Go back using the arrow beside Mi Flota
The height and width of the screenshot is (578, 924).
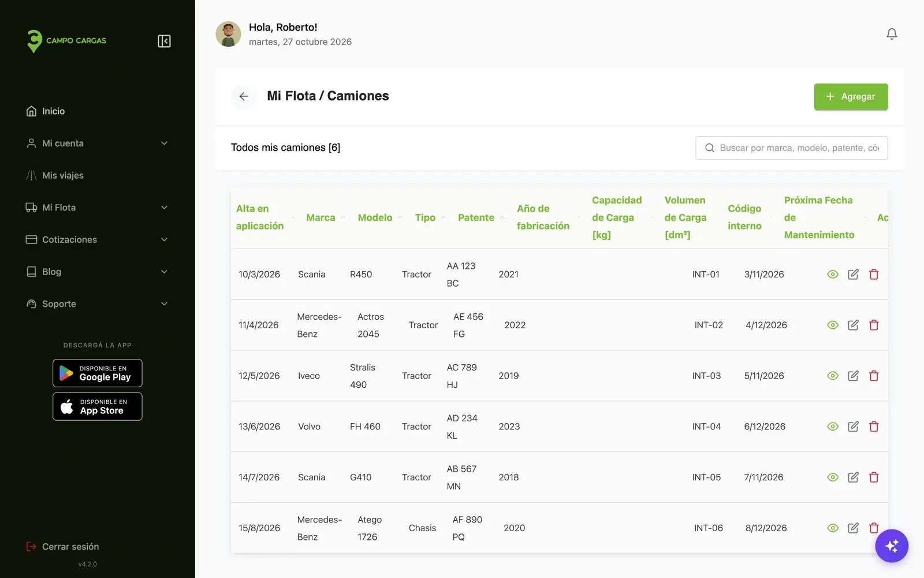[x=244, y=97]
